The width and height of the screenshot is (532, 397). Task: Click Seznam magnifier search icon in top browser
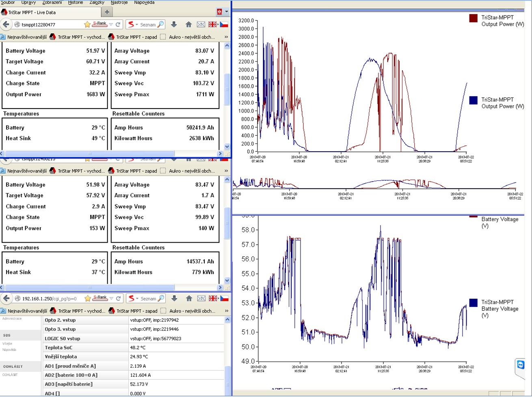(x=160, y=24)
